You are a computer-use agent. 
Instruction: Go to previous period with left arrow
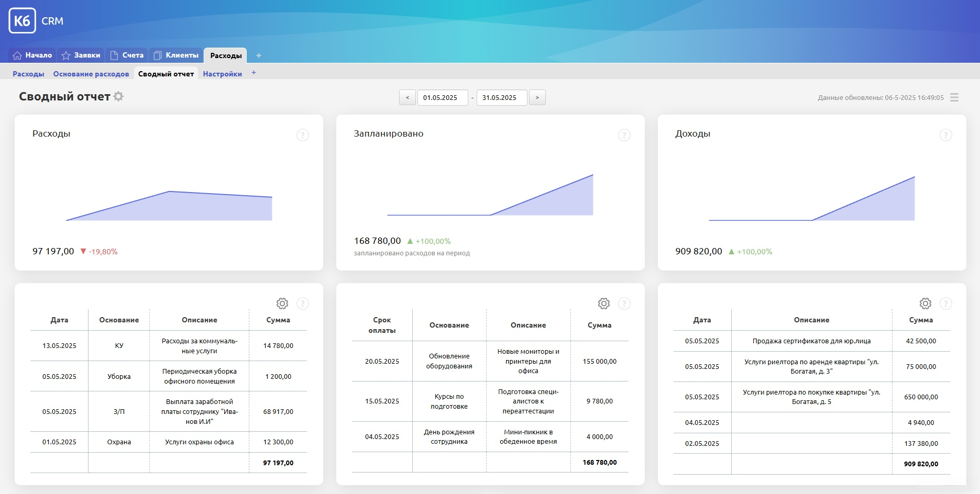pos(407,98)
